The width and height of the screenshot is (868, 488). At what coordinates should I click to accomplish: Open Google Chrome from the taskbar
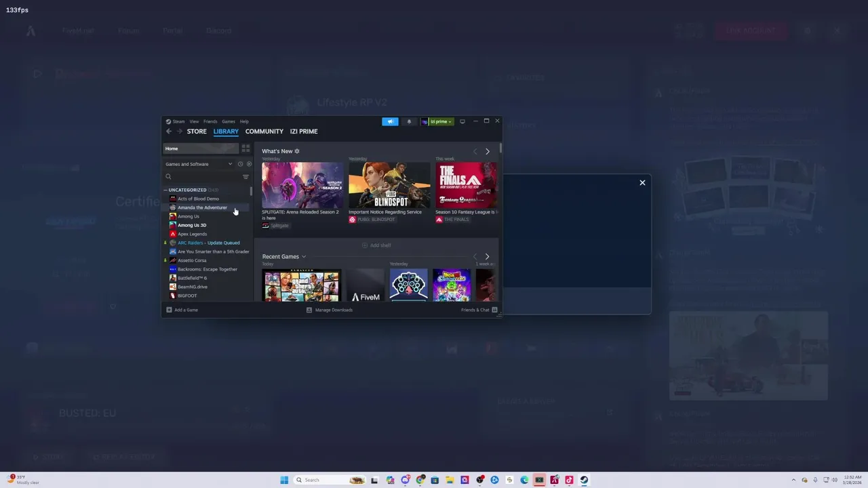pyautogui.click(x=420, y=480)
